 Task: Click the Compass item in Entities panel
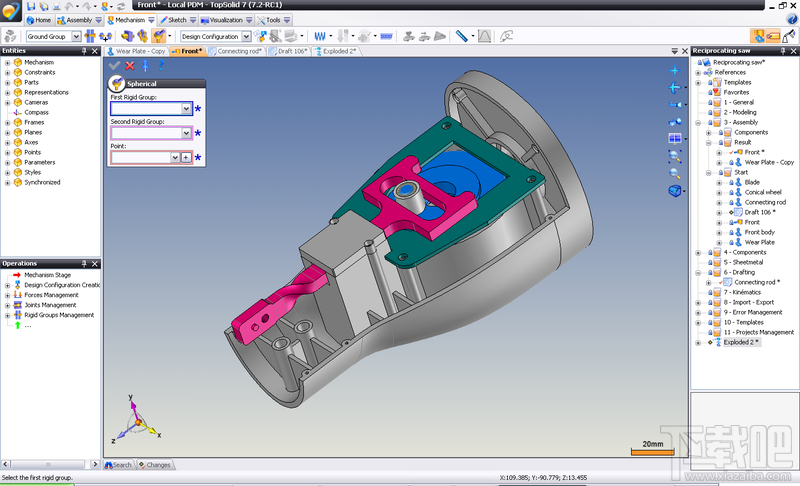(36, 112)
